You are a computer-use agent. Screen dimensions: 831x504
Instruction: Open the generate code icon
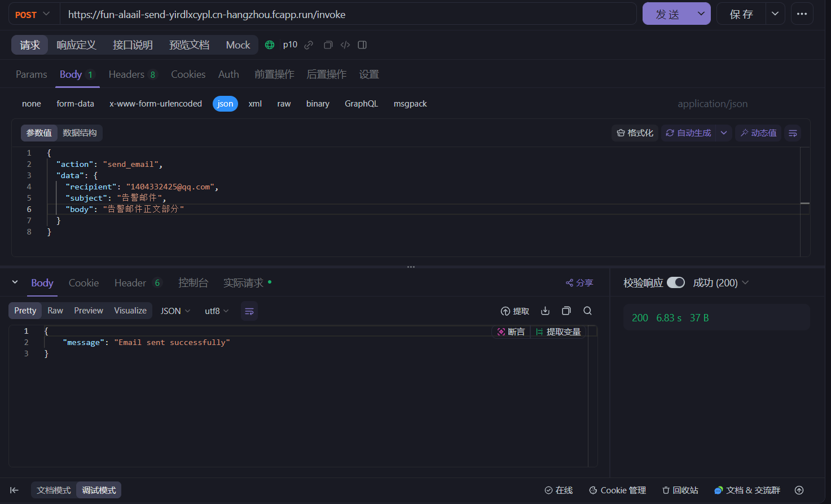pos(345,45)
